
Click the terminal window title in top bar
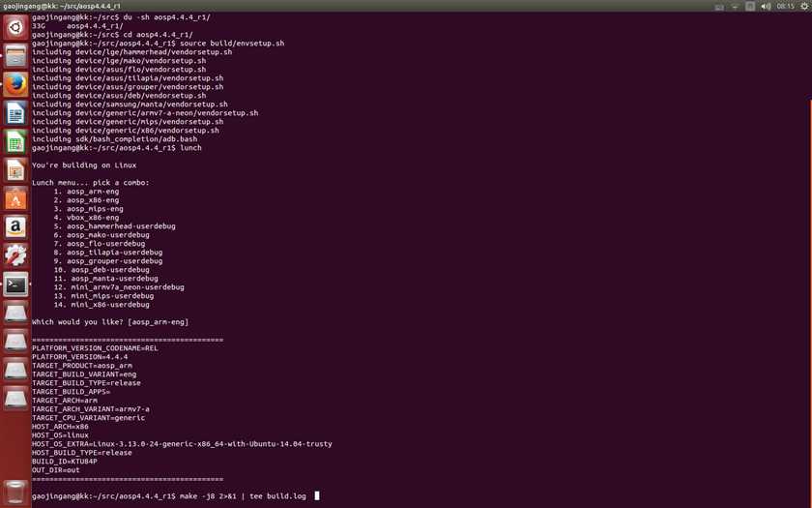coord(62,6)
